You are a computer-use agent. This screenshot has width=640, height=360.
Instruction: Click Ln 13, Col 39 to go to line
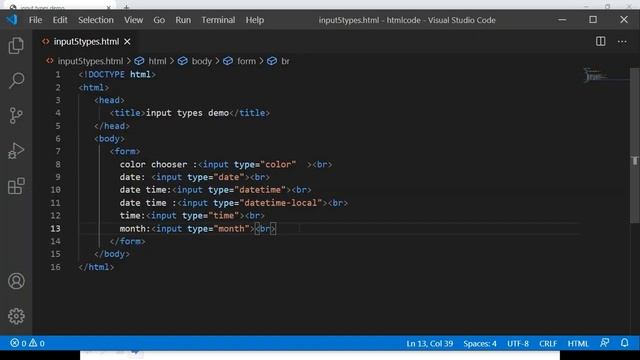(429, 343)
